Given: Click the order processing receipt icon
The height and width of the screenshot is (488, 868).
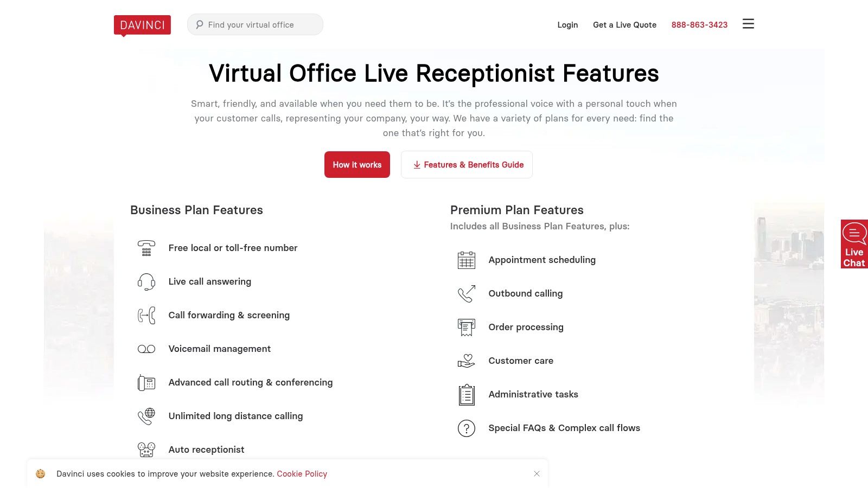Looking at the screenshot, I should click(465, 328).
